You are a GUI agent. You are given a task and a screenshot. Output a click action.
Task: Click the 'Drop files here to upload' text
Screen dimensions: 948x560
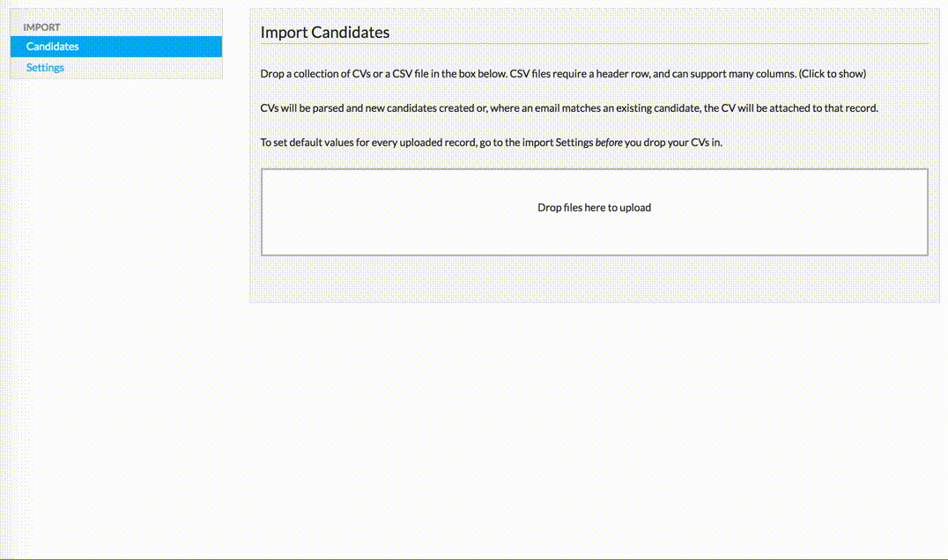pyautogui.click(x=594, y=208)
